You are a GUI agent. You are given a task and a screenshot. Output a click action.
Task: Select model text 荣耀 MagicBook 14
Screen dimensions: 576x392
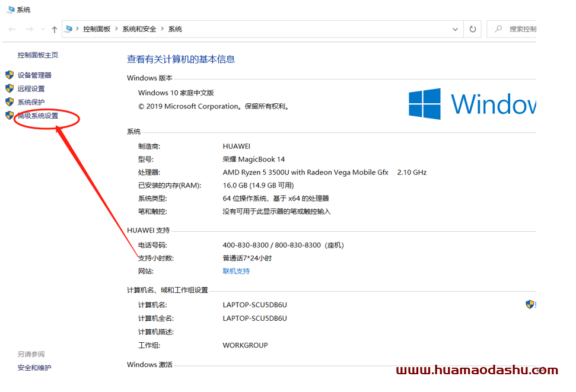coord(253,160)
